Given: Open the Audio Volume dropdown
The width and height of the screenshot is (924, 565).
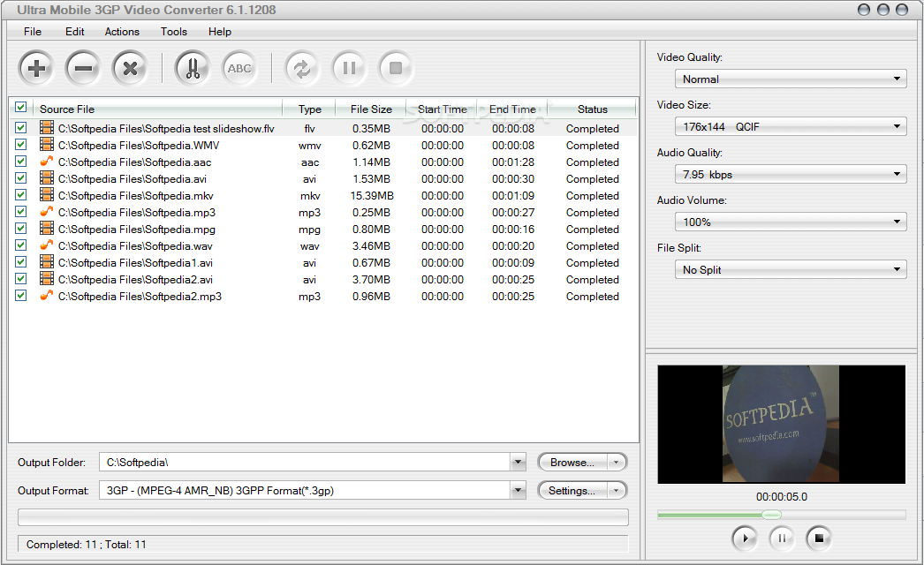Looking at the screenshot, I should click(791, 222).
